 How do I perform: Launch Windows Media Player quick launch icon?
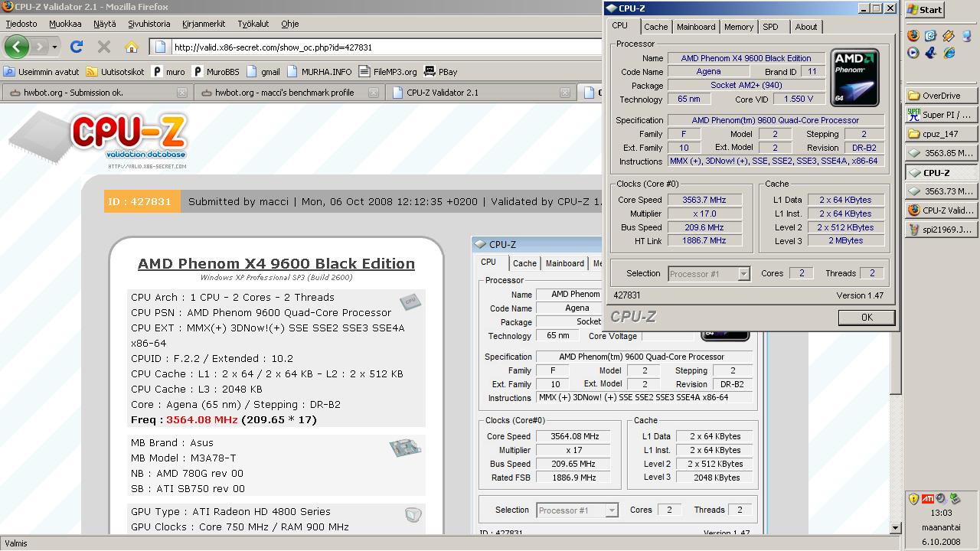913,53
